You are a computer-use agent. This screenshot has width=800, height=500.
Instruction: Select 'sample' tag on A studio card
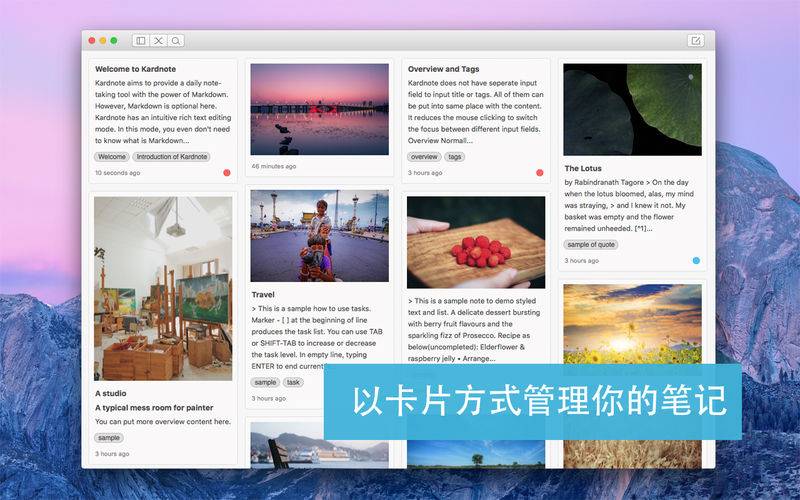click(109, 438)
